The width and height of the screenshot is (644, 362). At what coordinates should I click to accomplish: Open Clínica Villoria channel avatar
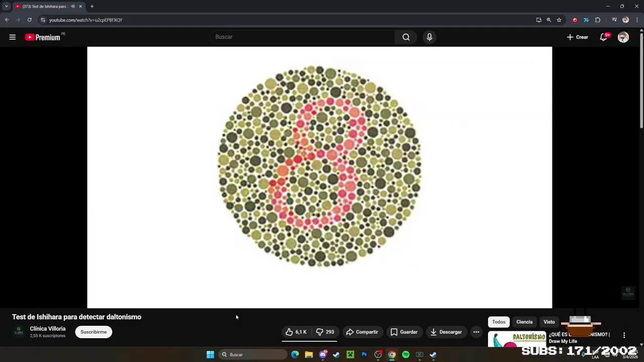19,332
